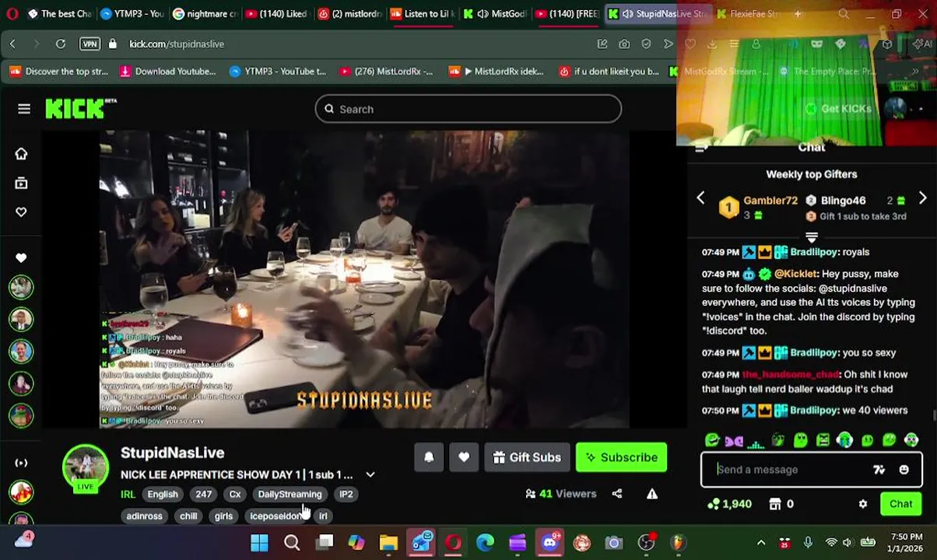Open Discord from taskbar
The height and width of the screenshot is (560, 937).
click(549, 543)
